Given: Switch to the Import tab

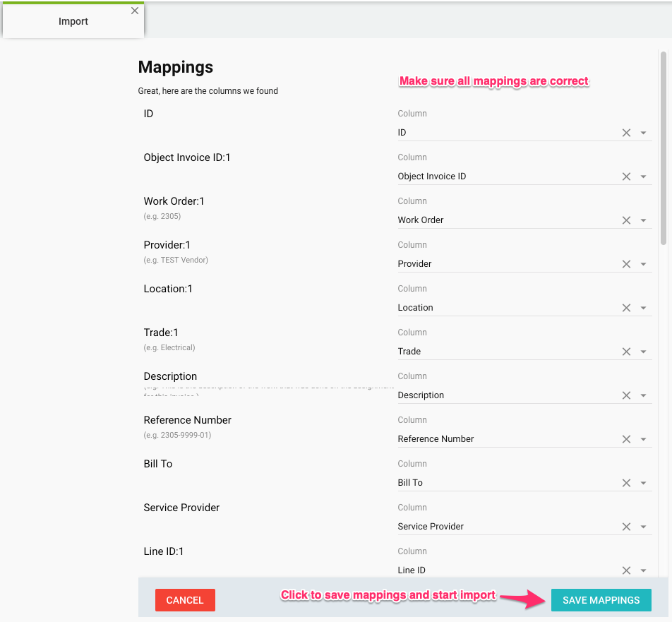Looking at the screenshot, I should (73, 21).
